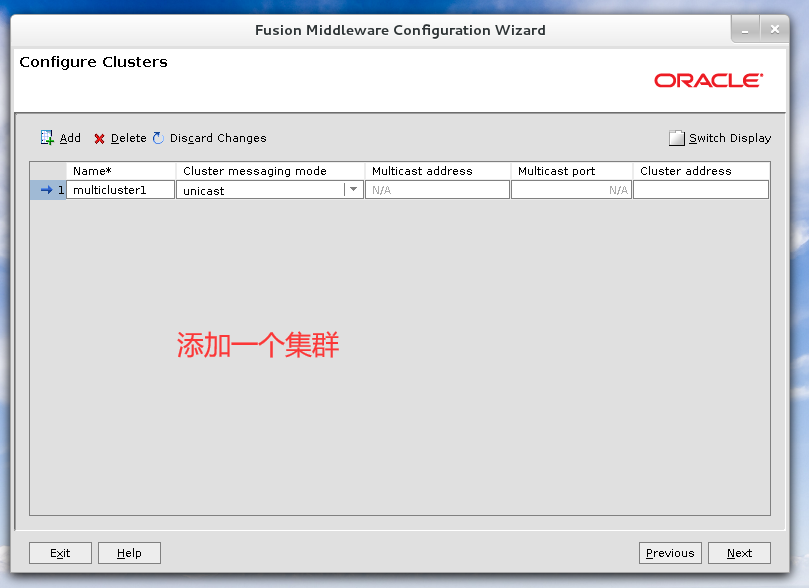
Task: Select row 1 via blue arrow indicator
Action: pos(46,190)
